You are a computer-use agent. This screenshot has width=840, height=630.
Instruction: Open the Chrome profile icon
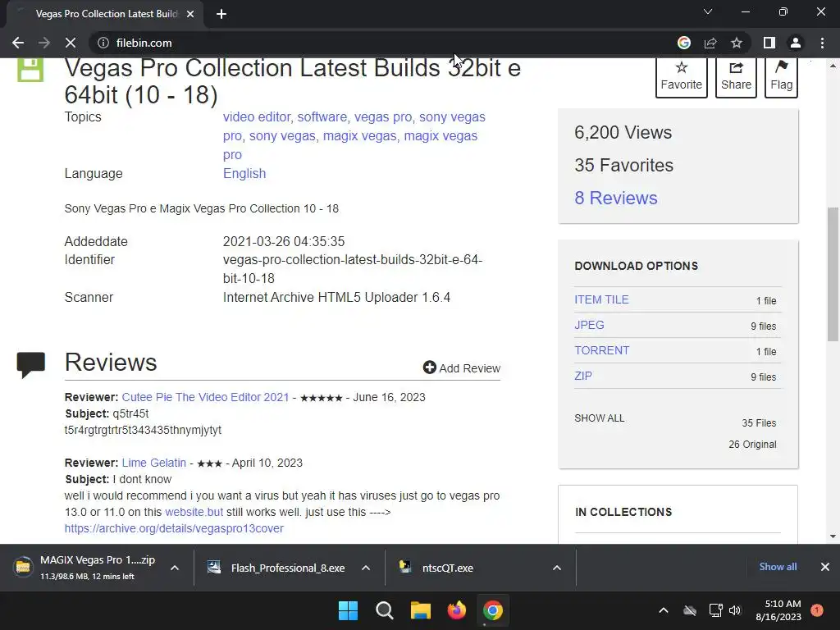pyautogui.click(x=796, y=43)
